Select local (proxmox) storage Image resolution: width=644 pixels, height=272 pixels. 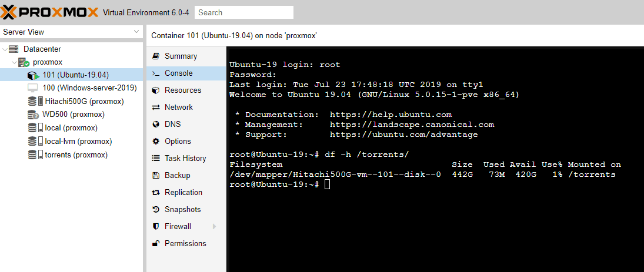(71, 128)
